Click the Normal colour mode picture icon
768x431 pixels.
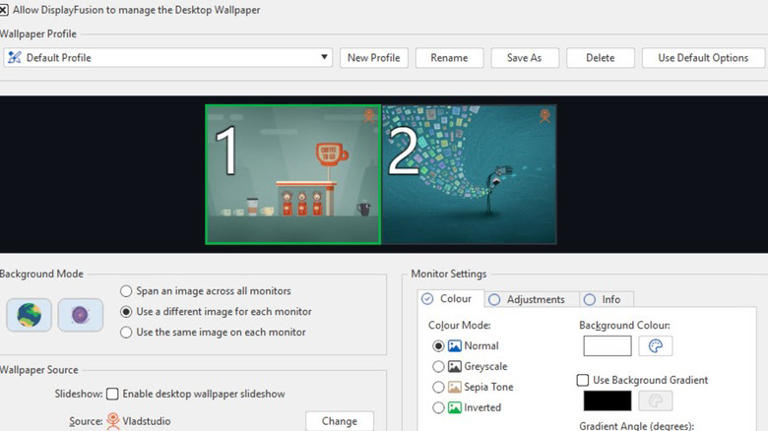coord(455,346)
